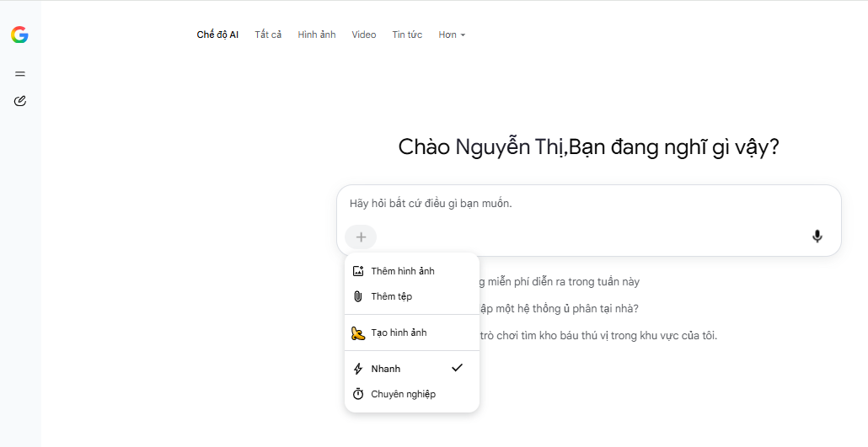Click suggestion about hệ thống ủ phân tại nhà
Image resolution: width=868 pixels, height=447 pixels.
click(x=559, y=309)
